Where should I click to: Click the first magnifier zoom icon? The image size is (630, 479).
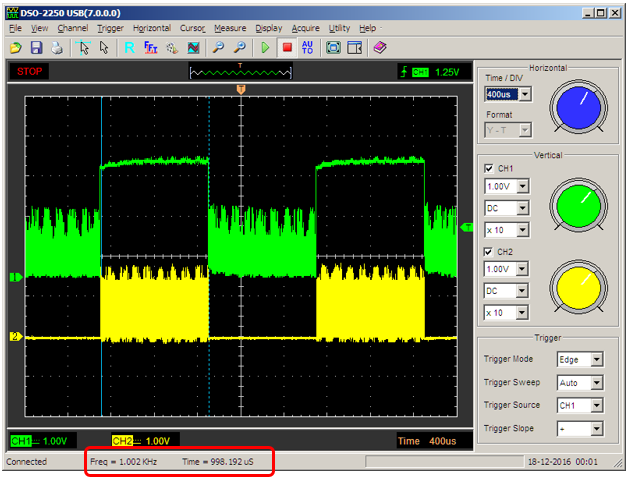[218, 48]
